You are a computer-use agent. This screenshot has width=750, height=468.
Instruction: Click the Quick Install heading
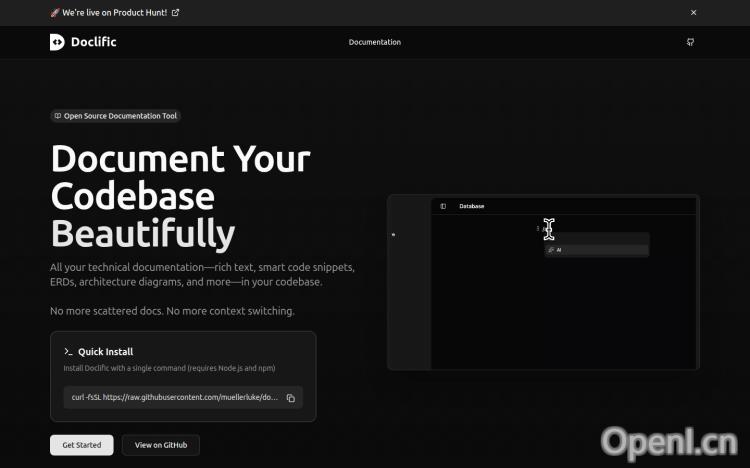(x=105, y=352)
